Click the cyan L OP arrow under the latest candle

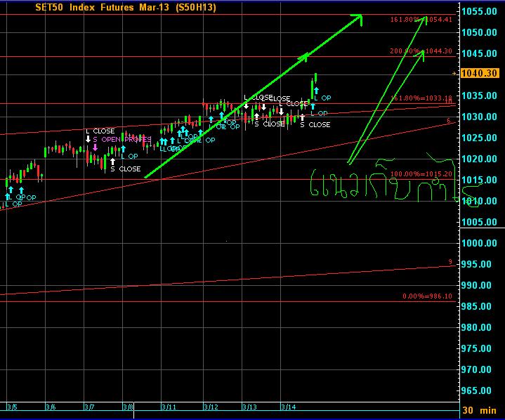316,91
